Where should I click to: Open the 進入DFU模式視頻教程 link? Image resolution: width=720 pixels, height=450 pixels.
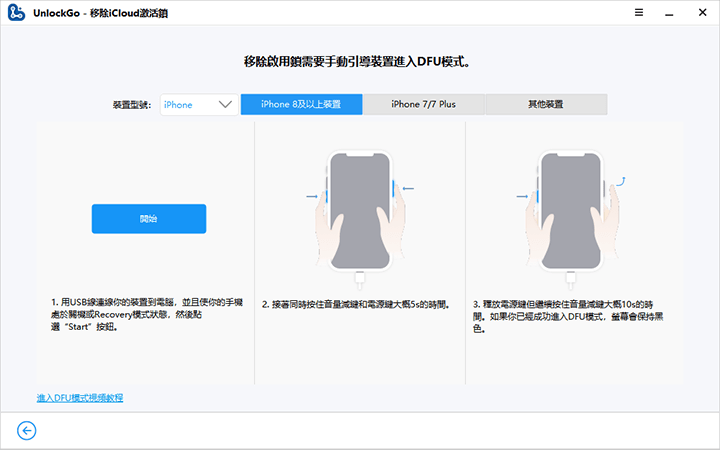pos(80,398)
